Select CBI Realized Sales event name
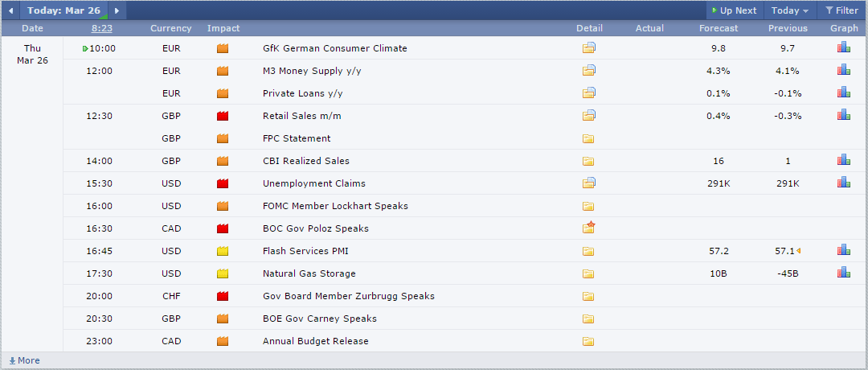This screenshot has width=868, height=370. point(306,161)
